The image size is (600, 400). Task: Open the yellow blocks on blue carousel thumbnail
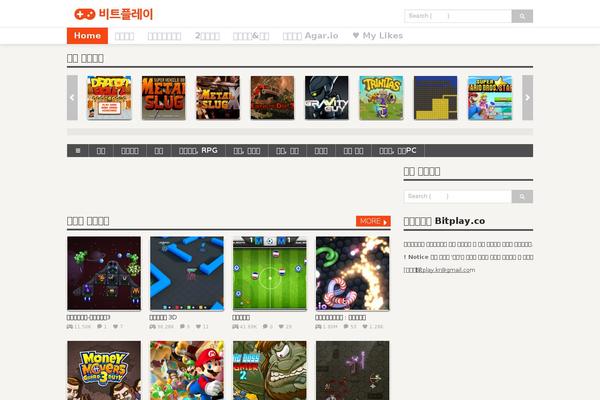coord(435,98)
